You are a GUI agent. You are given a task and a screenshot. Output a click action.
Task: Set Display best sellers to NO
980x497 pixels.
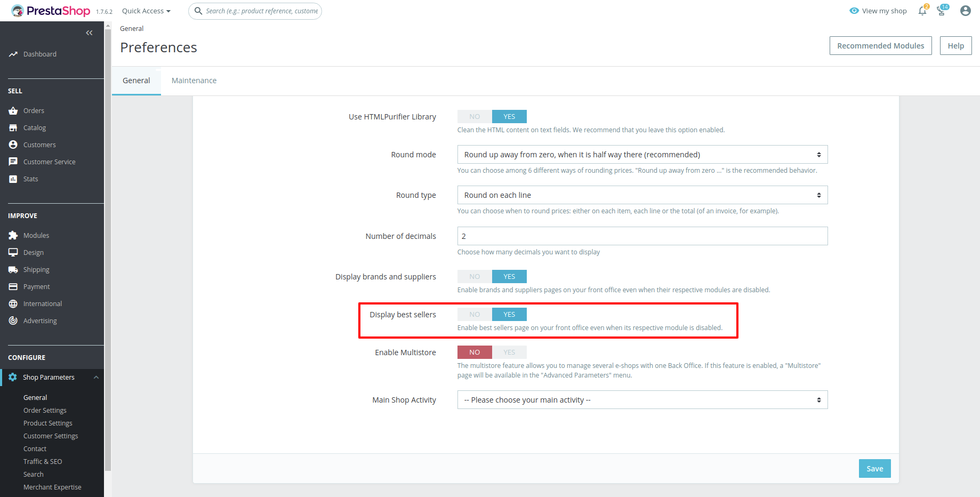475,315
